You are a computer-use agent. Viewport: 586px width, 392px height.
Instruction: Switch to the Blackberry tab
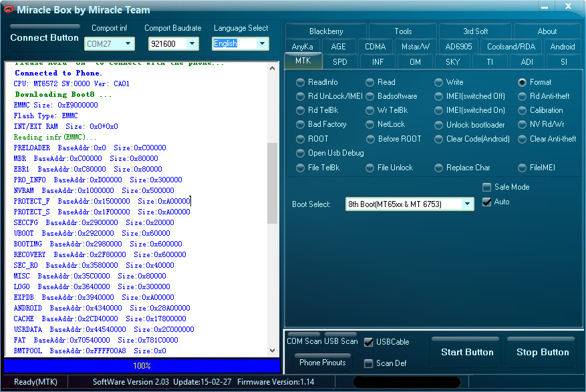pyautogui.click(x=326, y=31)
